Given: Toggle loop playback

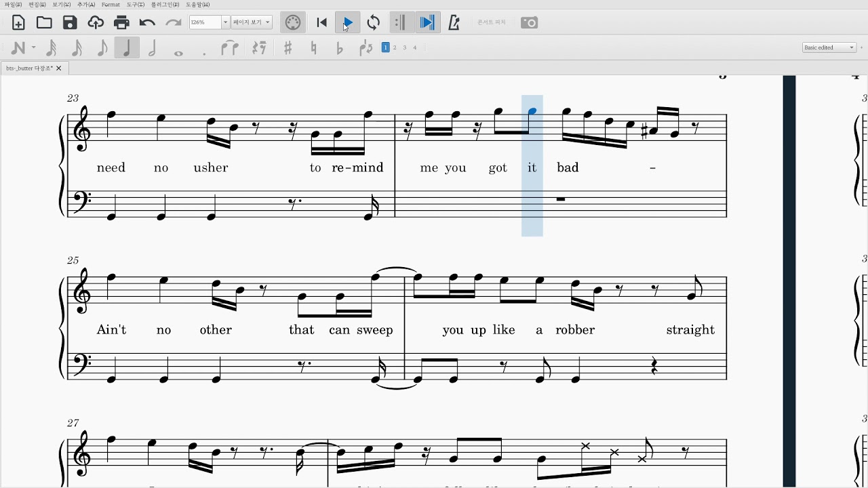Looking at the screenshot, I should (374, 22).
